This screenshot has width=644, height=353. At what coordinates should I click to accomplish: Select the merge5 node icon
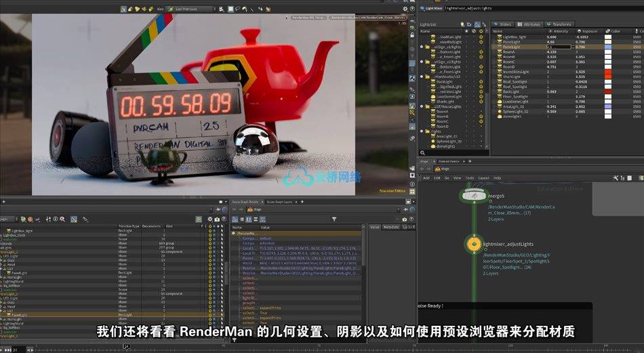coord(474,196)
